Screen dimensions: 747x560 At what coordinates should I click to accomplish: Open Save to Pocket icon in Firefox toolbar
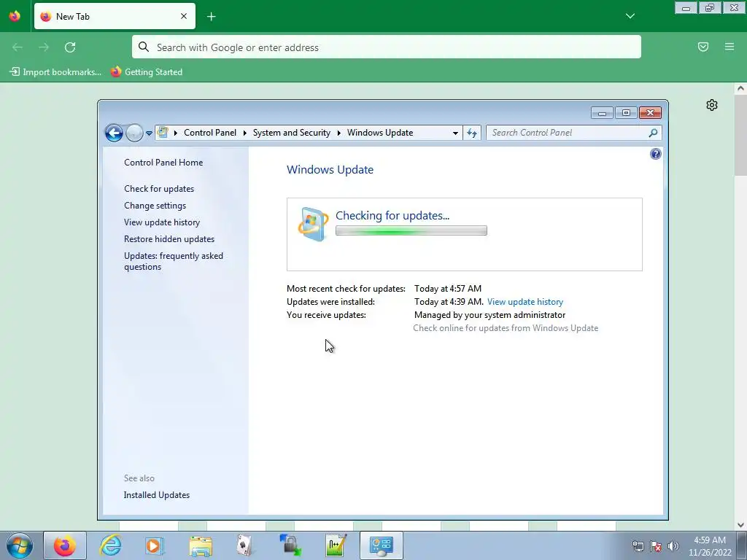tap(703, 47)
